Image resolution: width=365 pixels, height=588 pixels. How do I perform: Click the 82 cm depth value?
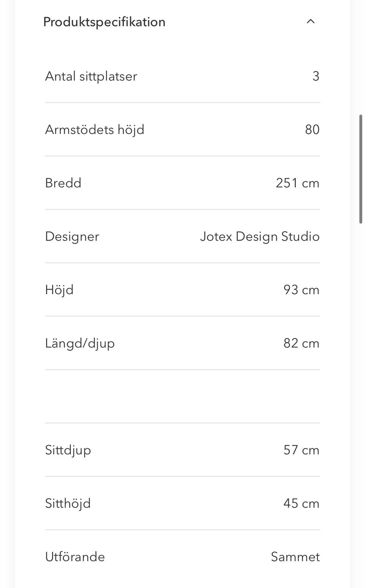[x=301, y=343]
